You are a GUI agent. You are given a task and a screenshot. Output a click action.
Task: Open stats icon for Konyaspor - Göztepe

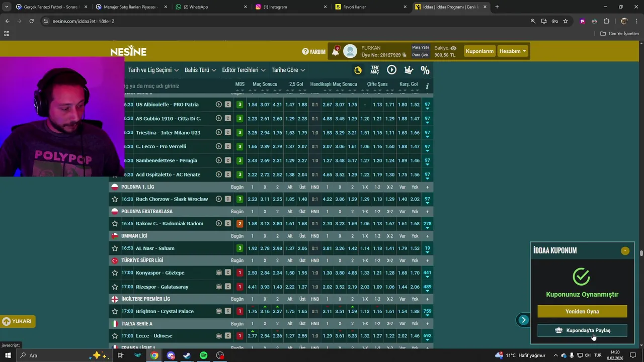(218, 273)
